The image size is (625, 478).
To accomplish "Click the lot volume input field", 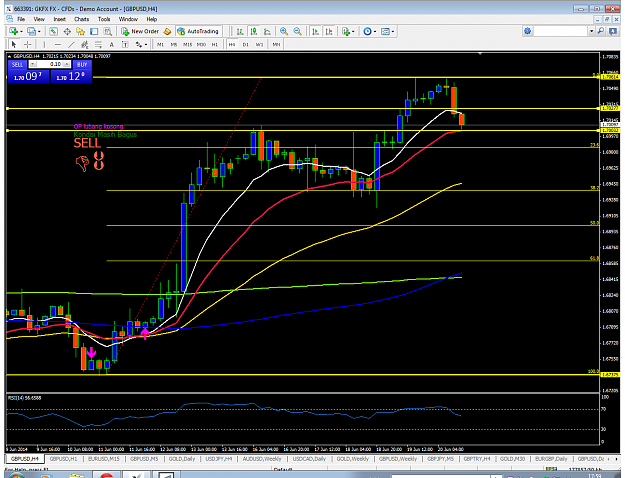I will click(51, 64).
